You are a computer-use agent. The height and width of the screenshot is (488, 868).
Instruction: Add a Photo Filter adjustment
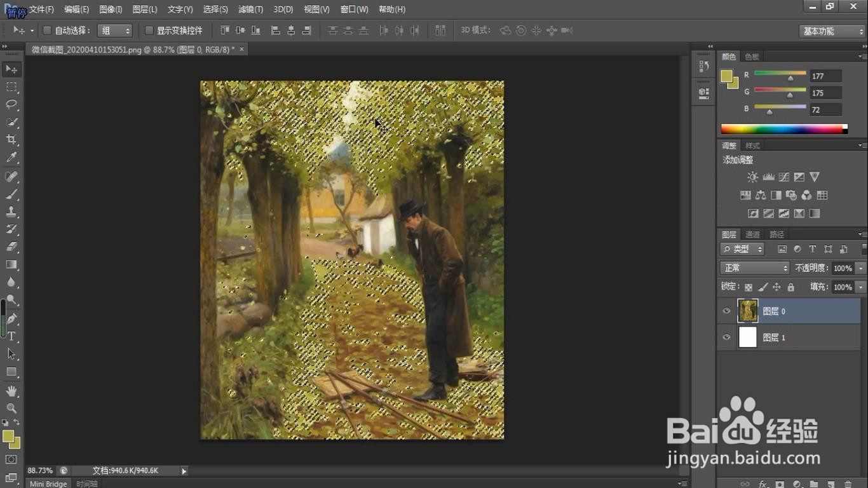[x=791, y=195]
